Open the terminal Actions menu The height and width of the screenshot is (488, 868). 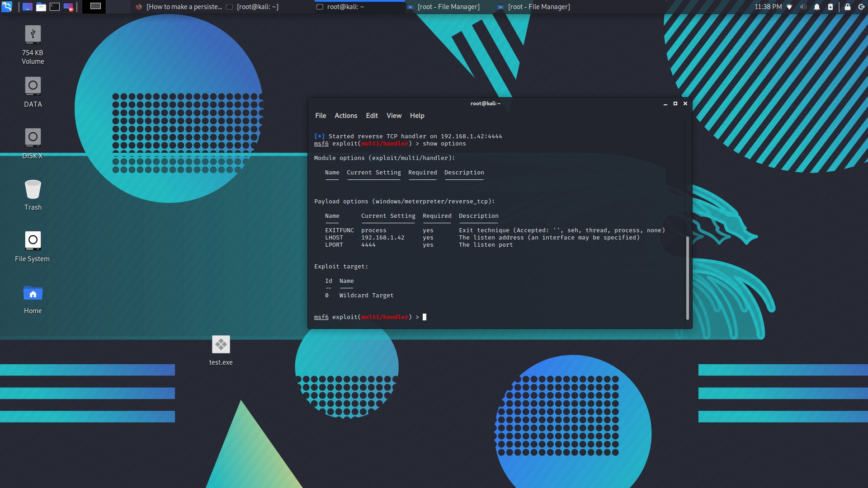click(x=346, y=116)
